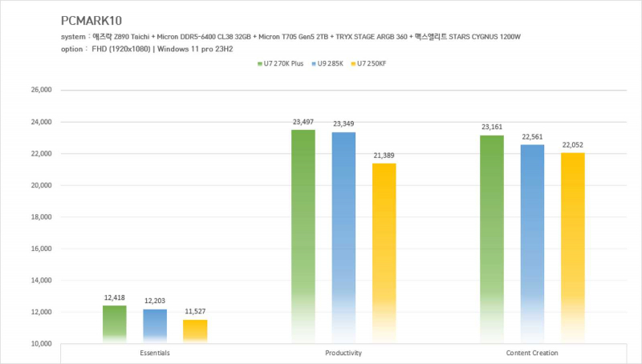Click the 10,000 value on the vertical axis
Viewport: 642px width, 364px height.
pyautogui.click(x=40, y=344)
